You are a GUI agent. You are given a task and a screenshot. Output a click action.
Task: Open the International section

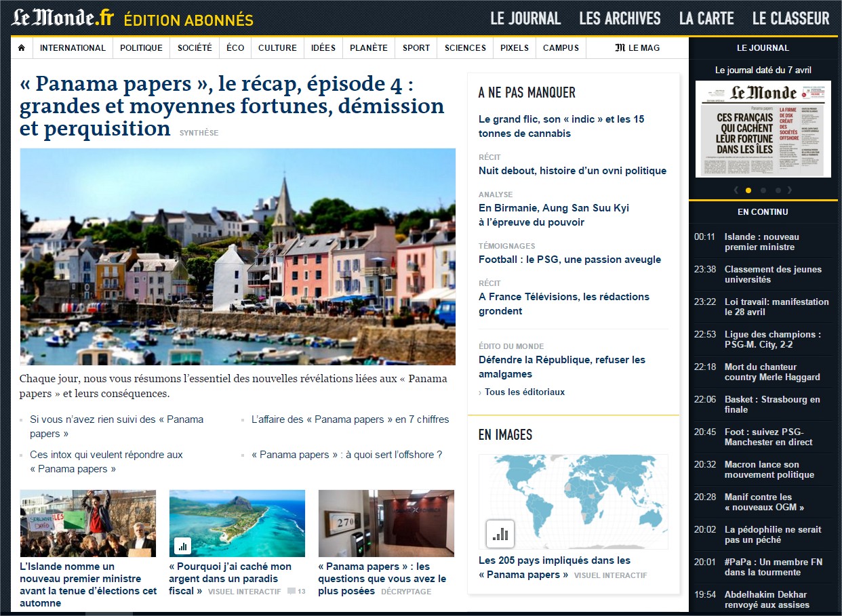point(73,47)
